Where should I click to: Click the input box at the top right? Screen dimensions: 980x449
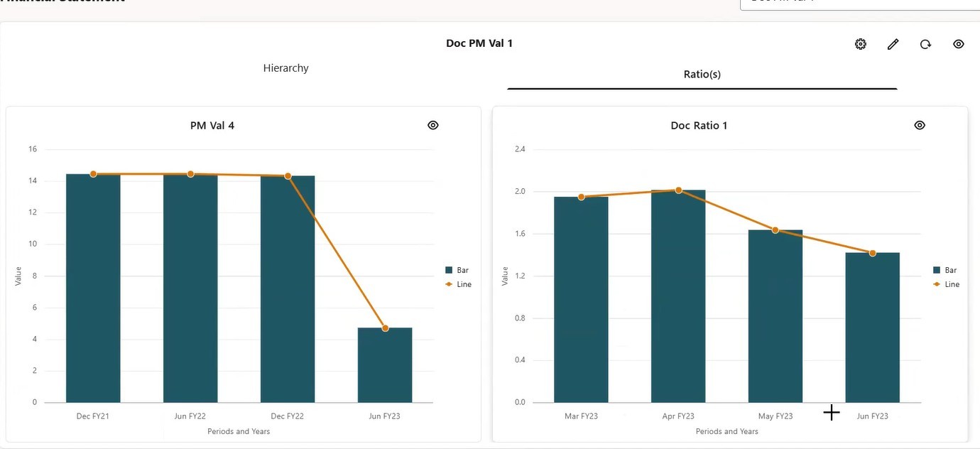click(860, 4)
